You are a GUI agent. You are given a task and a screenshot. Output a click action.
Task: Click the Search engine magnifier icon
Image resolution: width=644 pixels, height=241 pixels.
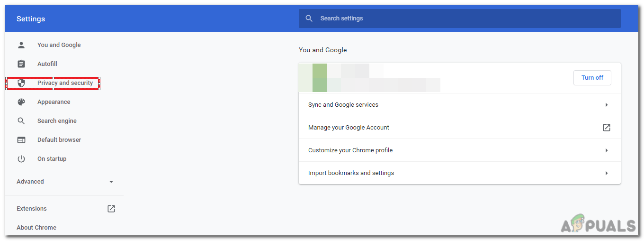[x=21, y=121]
